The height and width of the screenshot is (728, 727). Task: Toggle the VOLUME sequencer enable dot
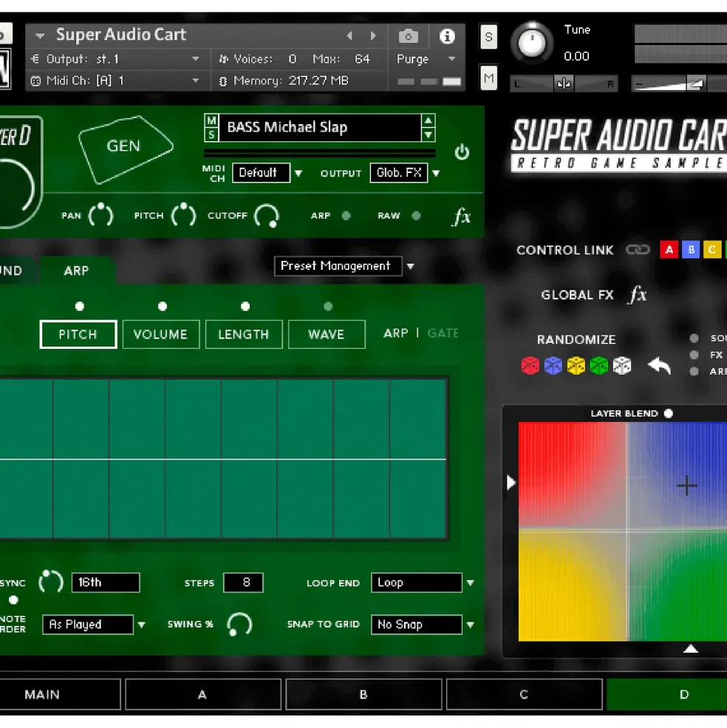pos(162,307)
